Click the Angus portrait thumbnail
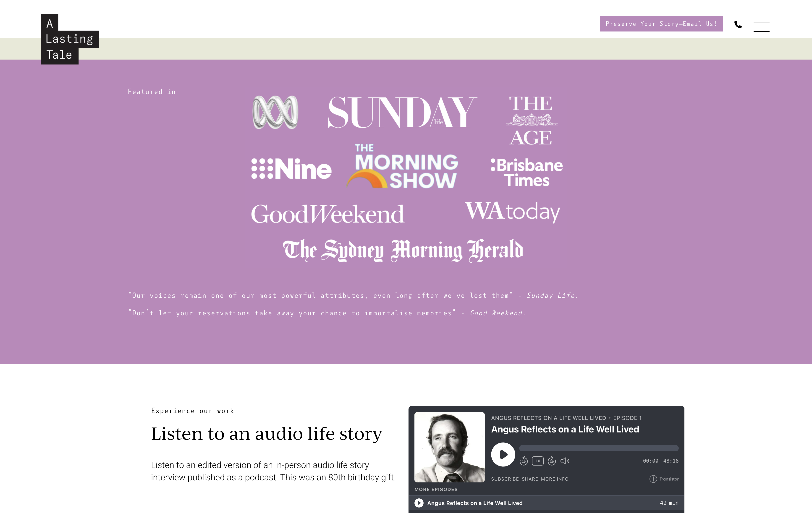Screen dimensions: 812x513 (450, 447)
